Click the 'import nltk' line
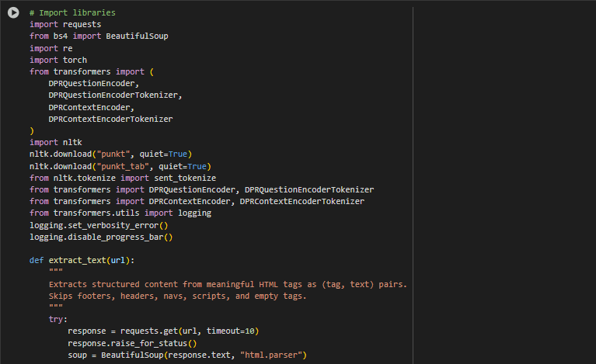Image resolution: width=596 pixels, height=364 pixels. tap(56, 142)
